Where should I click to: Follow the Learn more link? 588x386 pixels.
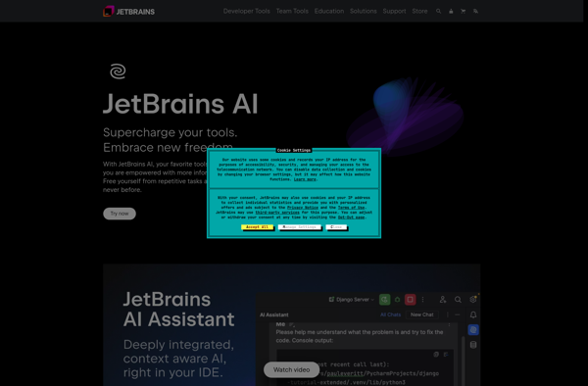(305, 179)
